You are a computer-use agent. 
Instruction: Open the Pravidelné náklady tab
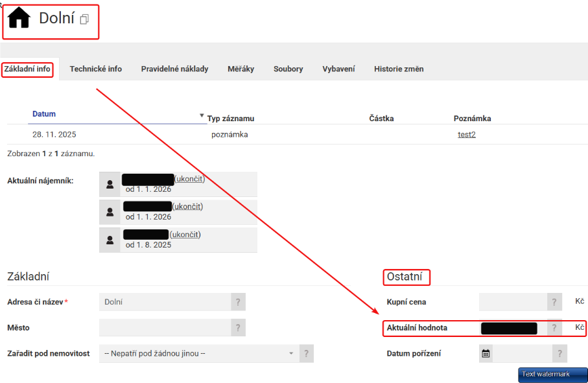click(174, 69)
